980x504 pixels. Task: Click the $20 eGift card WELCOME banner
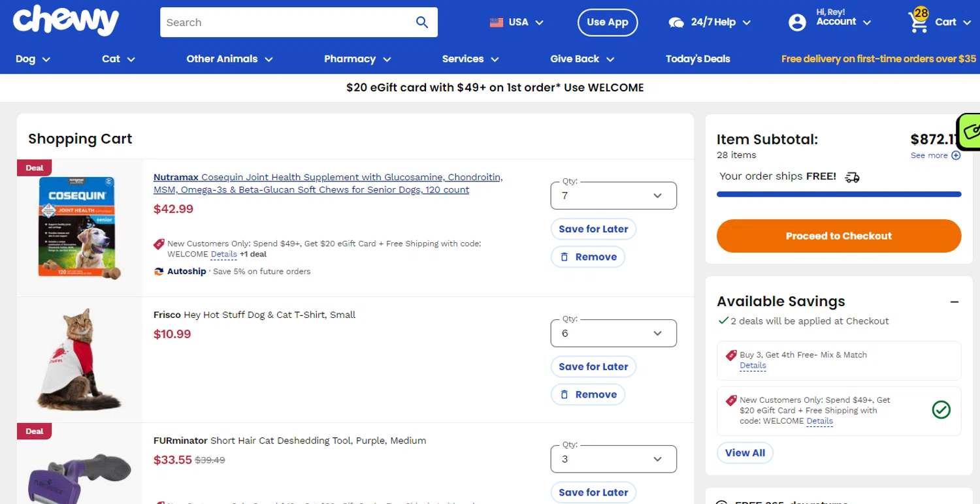pos(495,87)
